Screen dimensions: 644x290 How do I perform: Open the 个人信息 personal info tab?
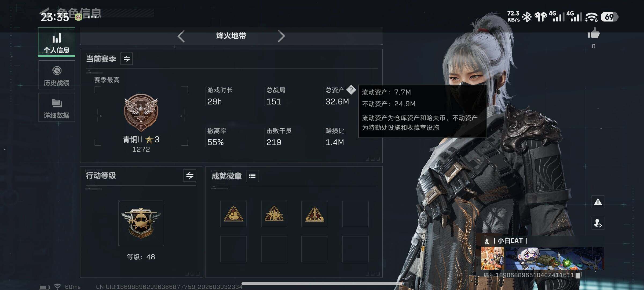[57, 42]
